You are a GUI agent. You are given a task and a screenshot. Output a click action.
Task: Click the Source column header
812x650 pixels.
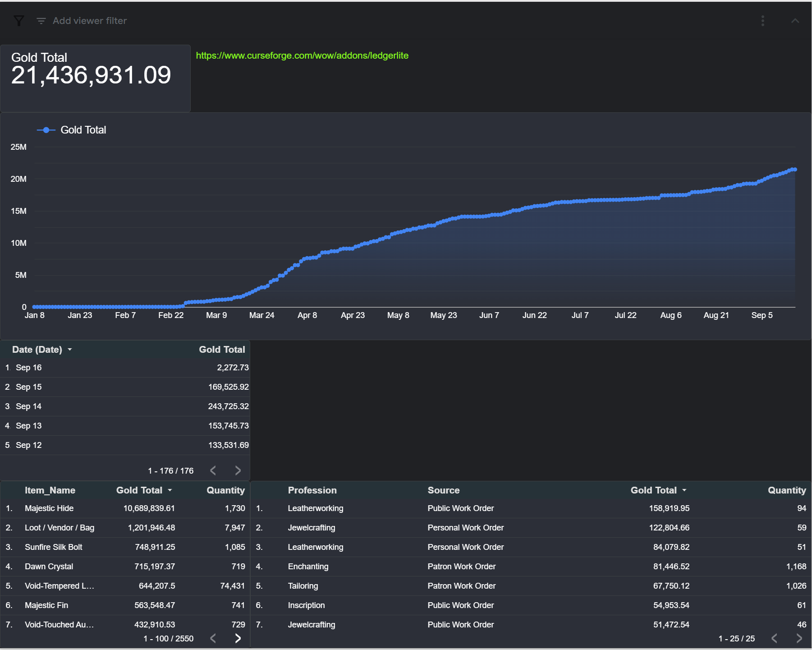pyautogui.click(x=444, y=490)
